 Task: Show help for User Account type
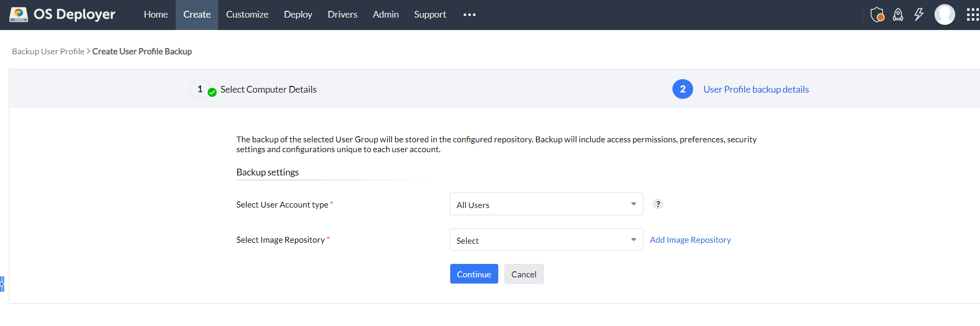tap(658, 204)
